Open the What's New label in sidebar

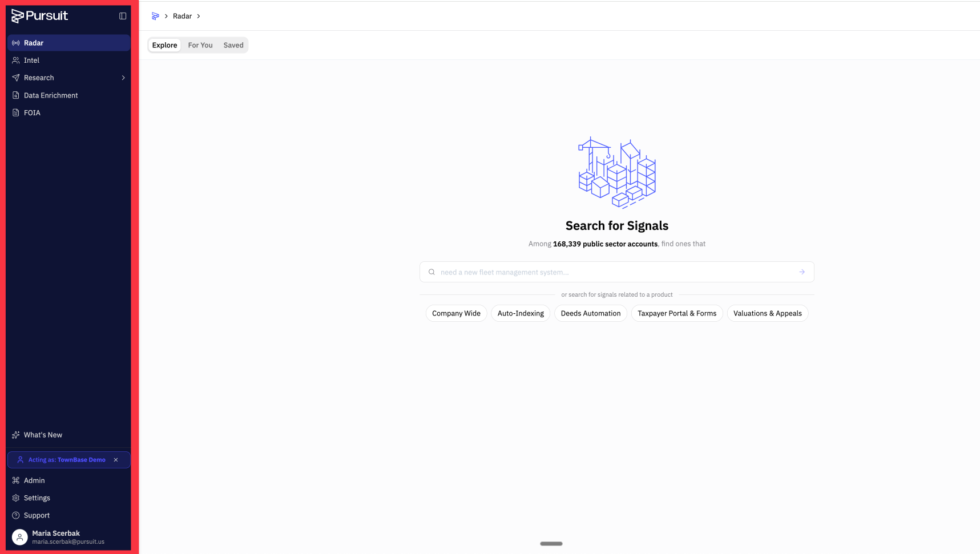43,435
